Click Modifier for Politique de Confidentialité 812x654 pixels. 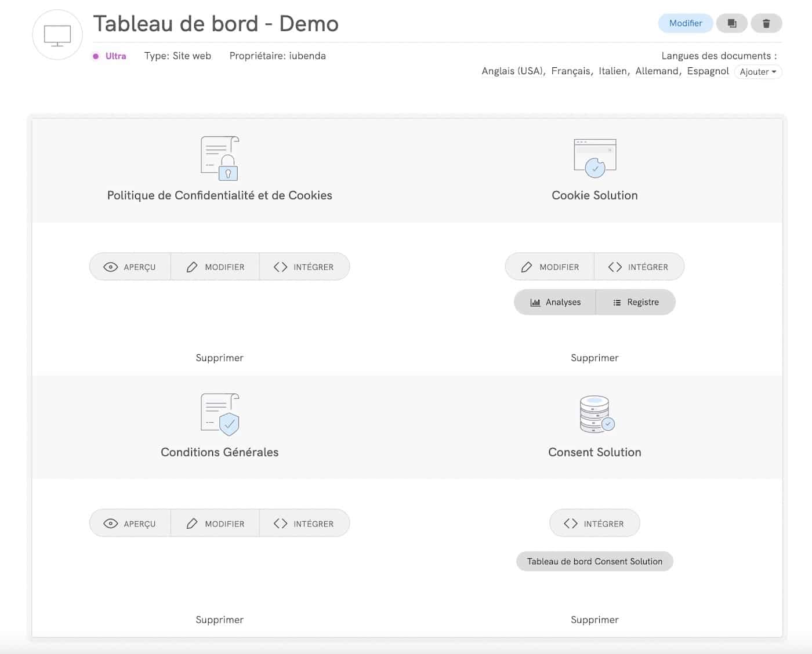coord(215,267)
